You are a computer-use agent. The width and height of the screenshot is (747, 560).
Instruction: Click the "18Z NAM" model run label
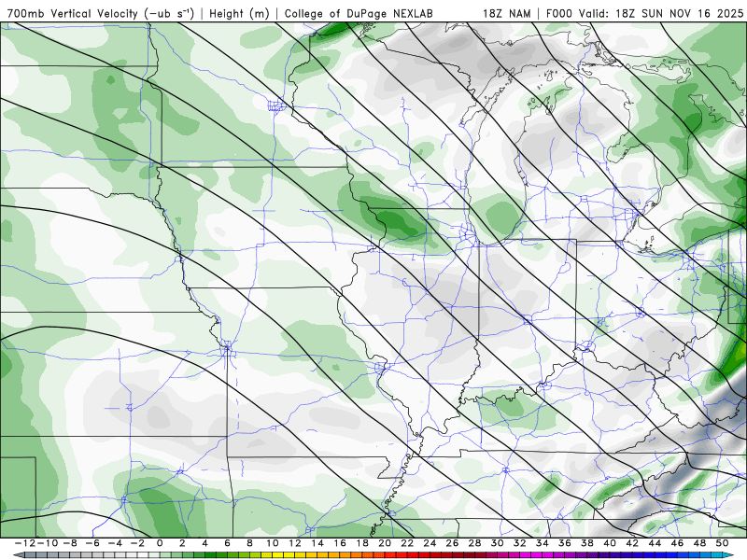tap(507, 14)
